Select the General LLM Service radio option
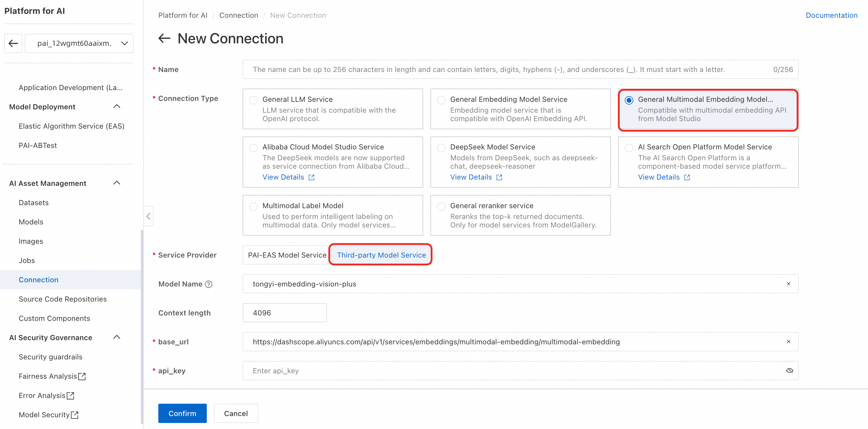868x429 pixels. pos(253,100)
